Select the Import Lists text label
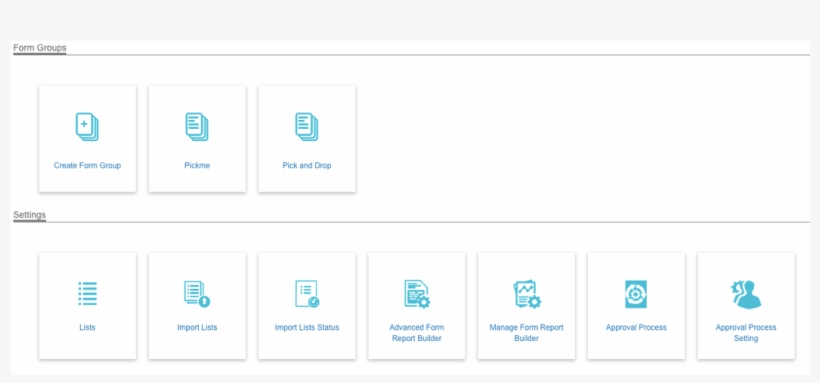The image size is (820, 383). point(197,328)
